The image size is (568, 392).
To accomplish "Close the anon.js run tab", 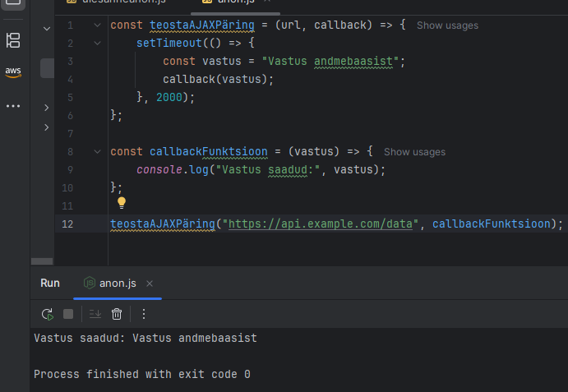I will pyautogui.click(x=150, y=283).
